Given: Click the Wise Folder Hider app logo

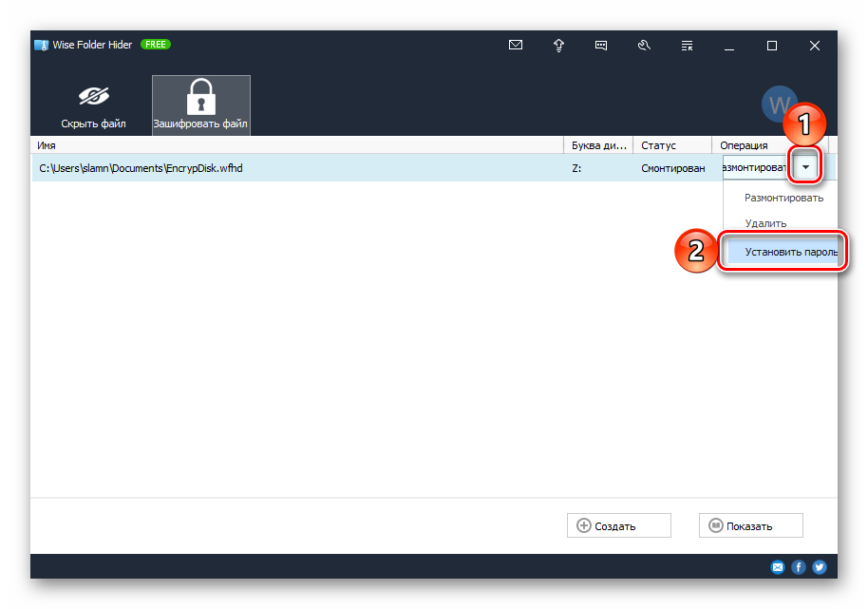Looking at the screenshot, I should click(x=42, y=45).
